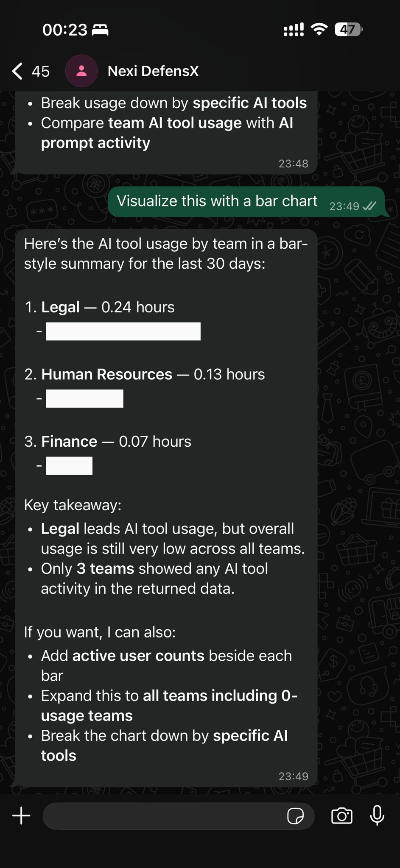This screenshot has width=400, height=868.
Task: Open the camera icon
Action: 342,816
